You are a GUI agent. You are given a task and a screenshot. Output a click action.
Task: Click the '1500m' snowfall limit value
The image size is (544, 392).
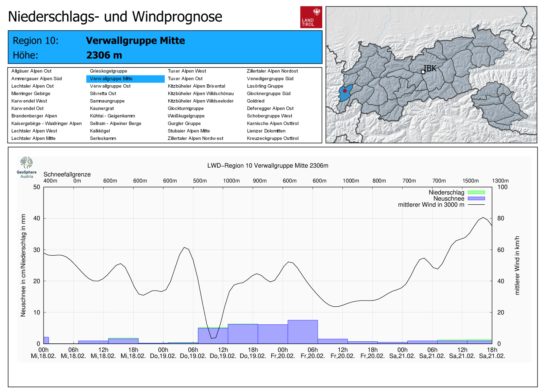click(471, 181)
